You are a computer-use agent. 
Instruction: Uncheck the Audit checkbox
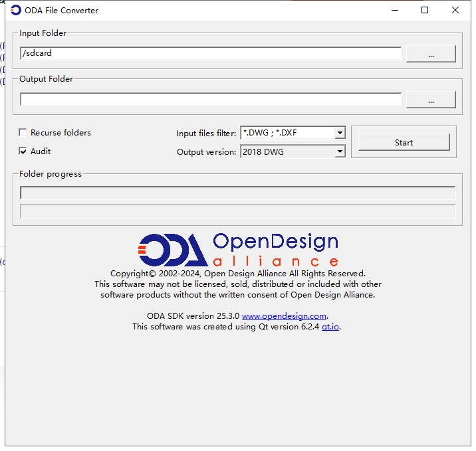(x=23, y=151)
